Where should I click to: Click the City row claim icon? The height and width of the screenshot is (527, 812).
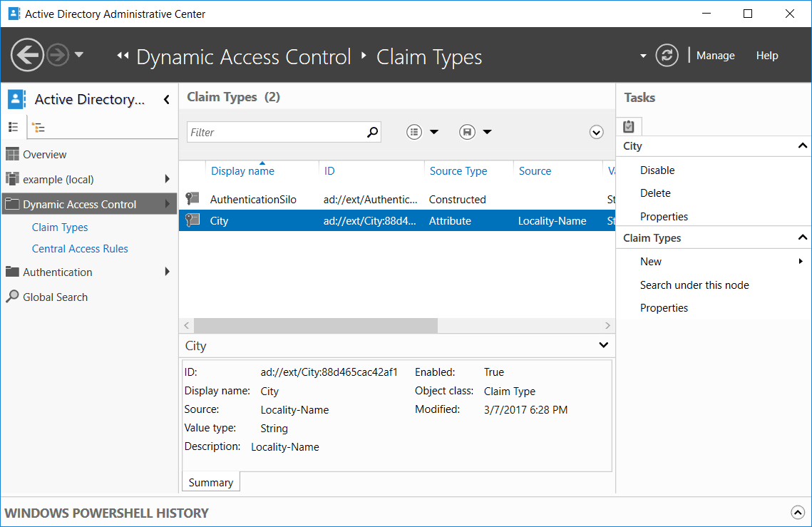pos(192,220)
